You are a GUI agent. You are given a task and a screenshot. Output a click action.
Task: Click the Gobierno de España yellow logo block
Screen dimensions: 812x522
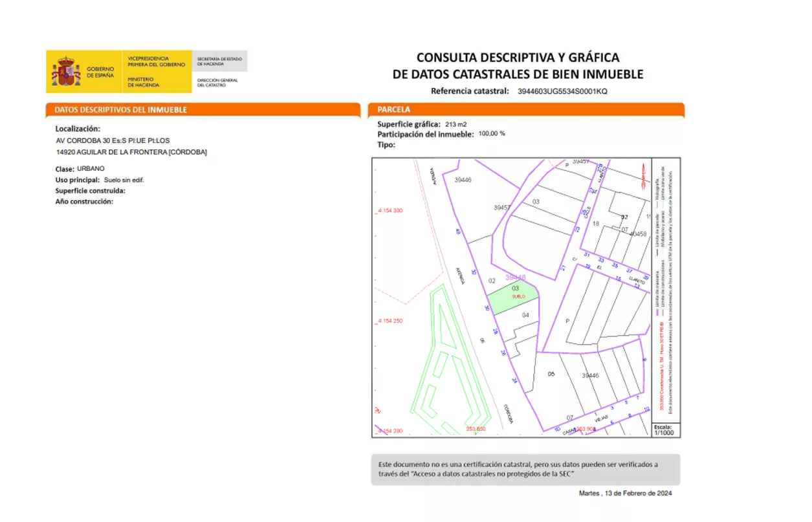83,72
